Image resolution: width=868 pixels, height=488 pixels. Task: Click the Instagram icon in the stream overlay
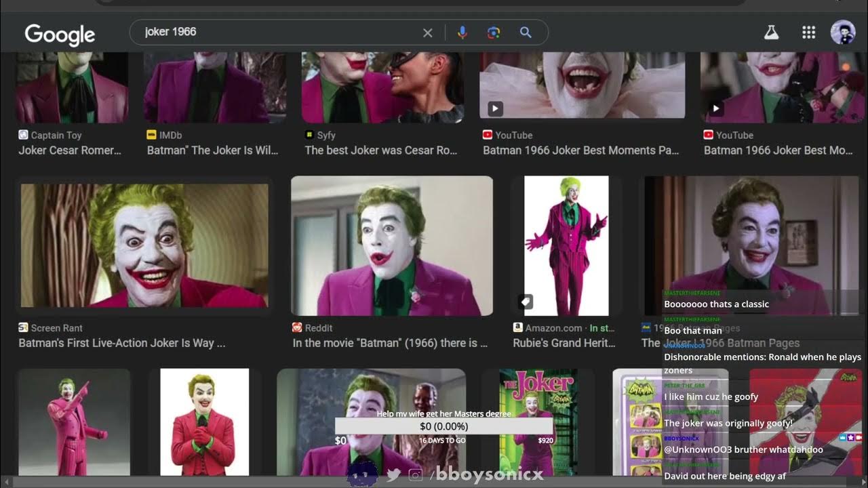click(416, 475)
